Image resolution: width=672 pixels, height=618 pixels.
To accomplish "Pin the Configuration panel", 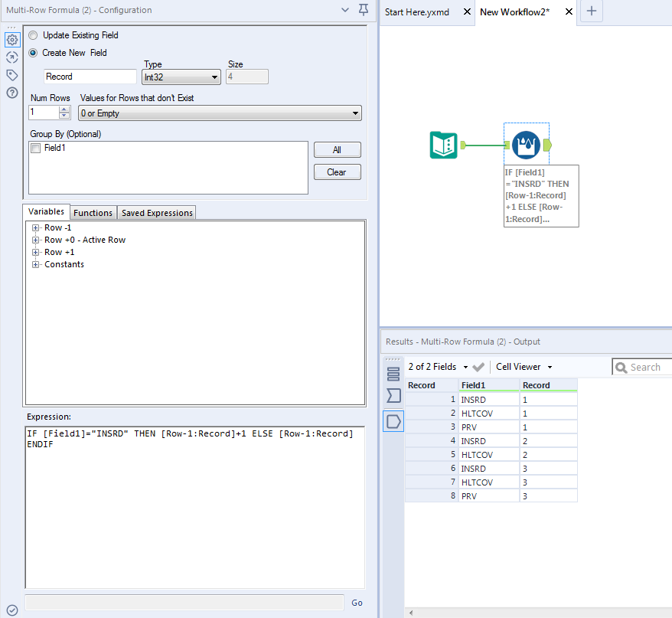I will 364,10.
